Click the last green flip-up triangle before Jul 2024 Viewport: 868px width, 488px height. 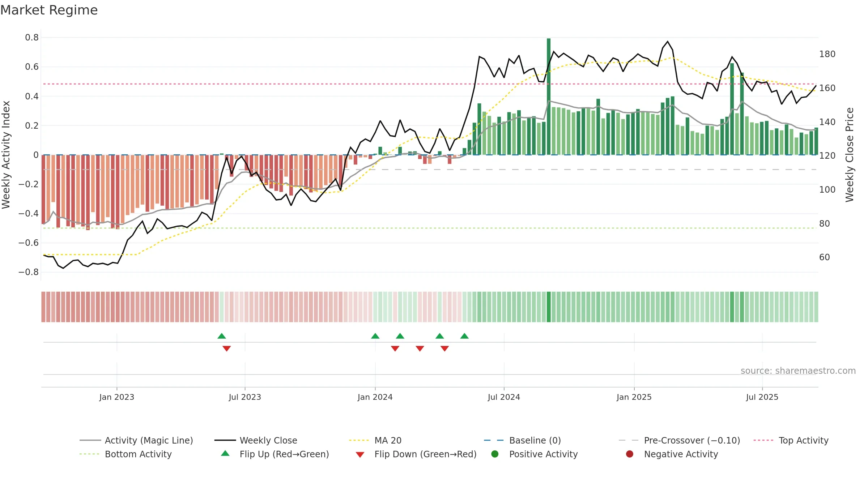(x=464, y=336)
